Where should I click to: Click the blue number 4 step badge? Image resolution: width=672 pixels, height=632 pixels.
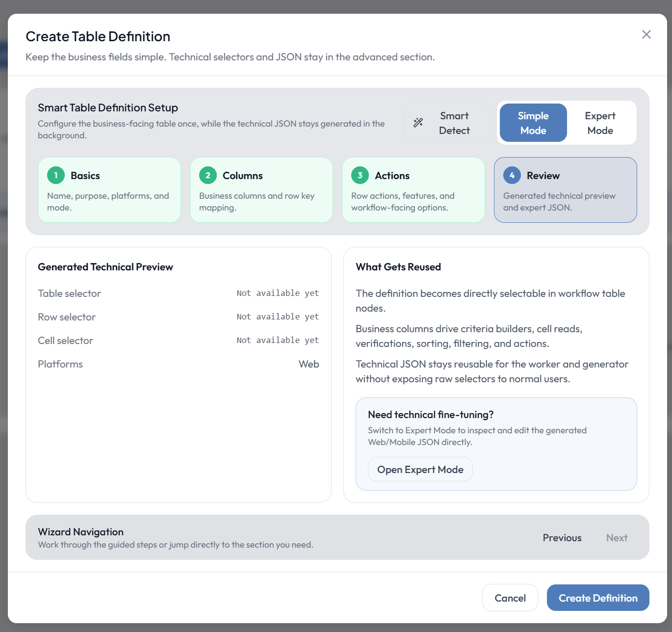(x=512, y=175)
